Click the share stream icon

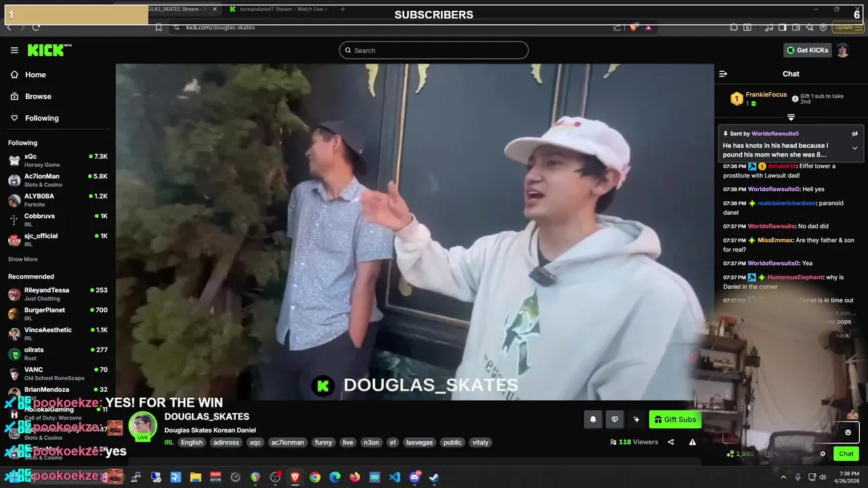click(x=671, y=442)
